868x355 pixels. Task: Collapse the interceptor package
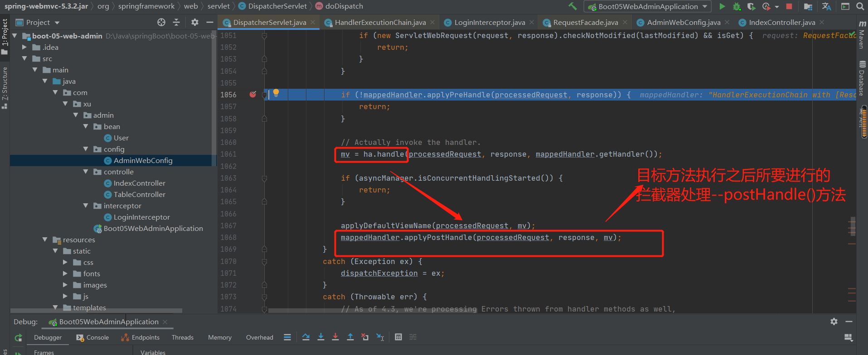(x=86, y=206)
